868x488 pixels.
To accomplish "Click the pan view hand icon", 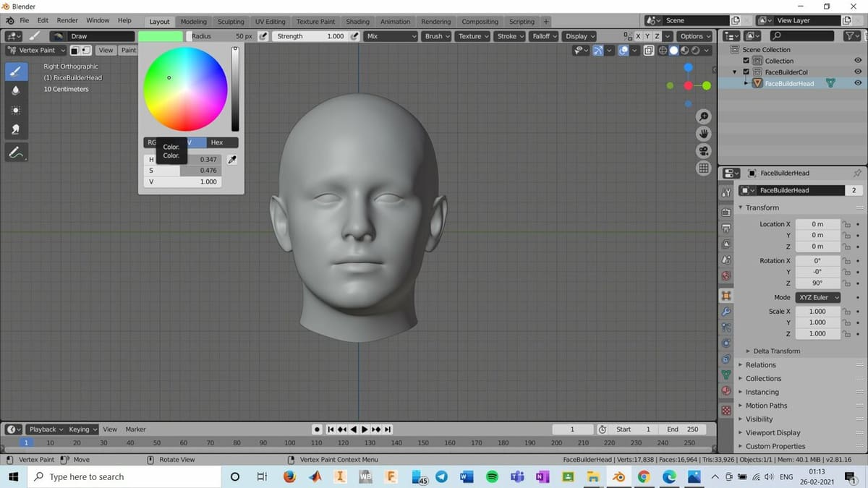I will pos(703,134).
